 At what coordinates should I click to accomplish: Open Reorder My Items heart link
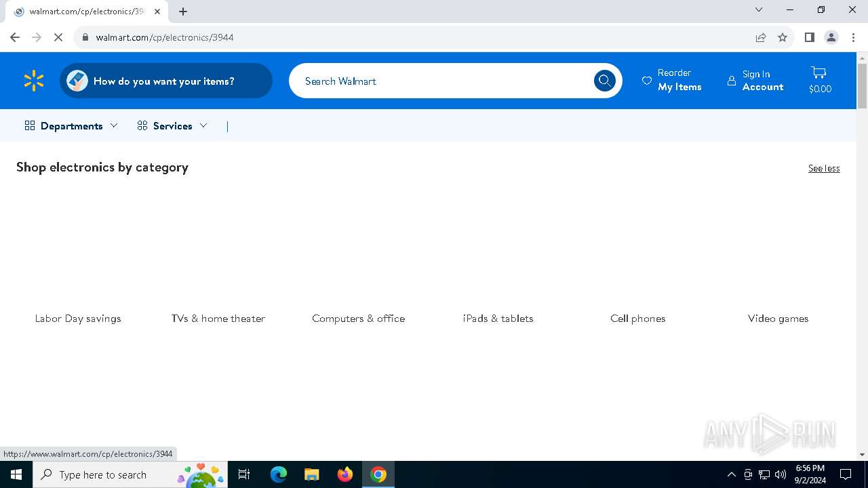pos(672,80)
